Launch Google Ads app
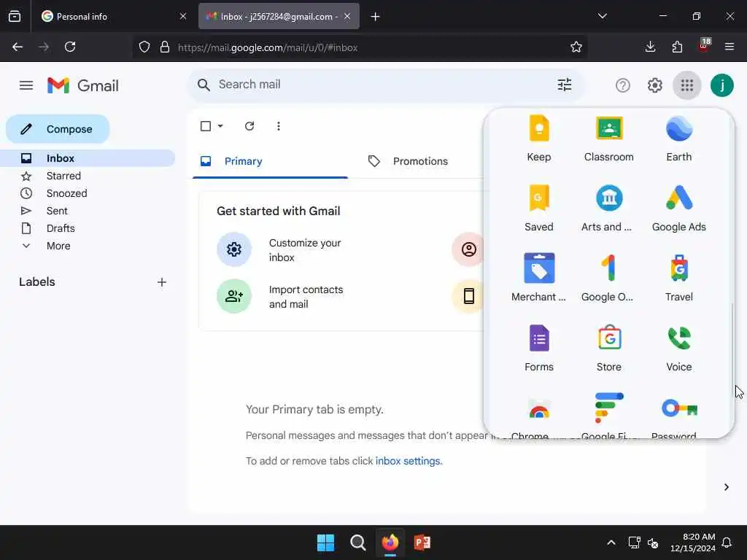The image size is (747, 560). pos(679,208)
